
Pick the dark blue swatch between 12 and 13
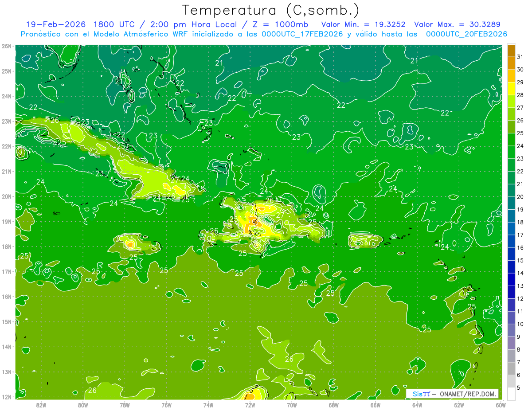(511, 292)
